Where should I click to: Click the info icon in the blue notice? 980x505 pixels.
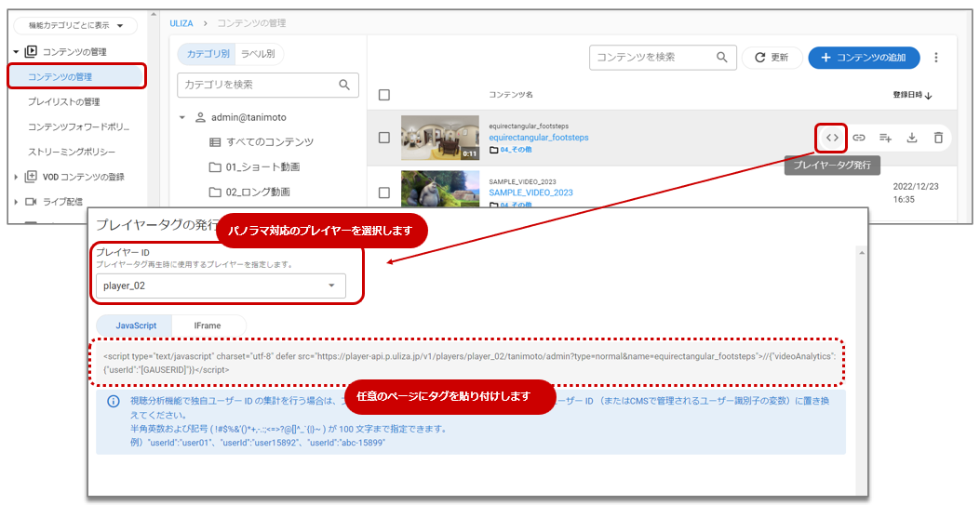[114, 402]
